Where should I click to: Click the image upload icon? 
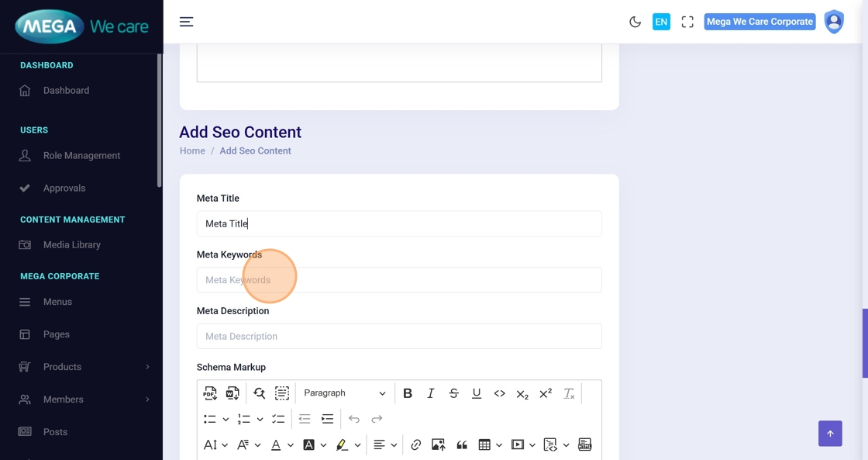pos(439,445)
